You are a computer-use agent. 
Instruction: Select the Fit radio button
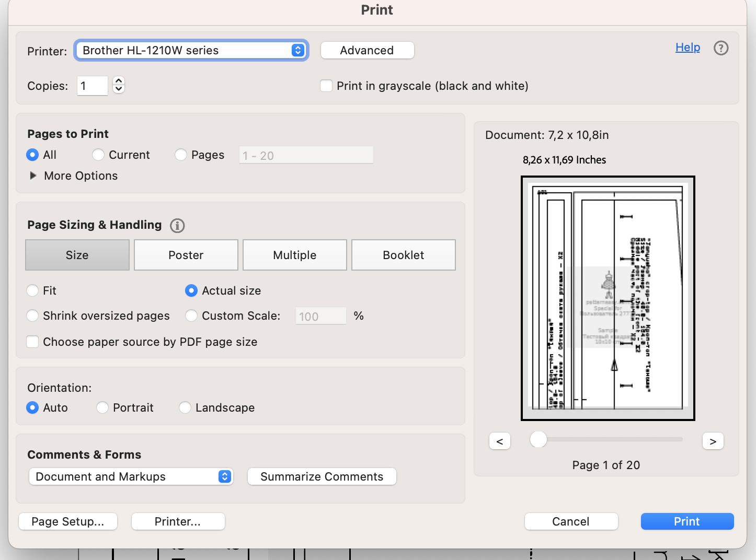32,290
